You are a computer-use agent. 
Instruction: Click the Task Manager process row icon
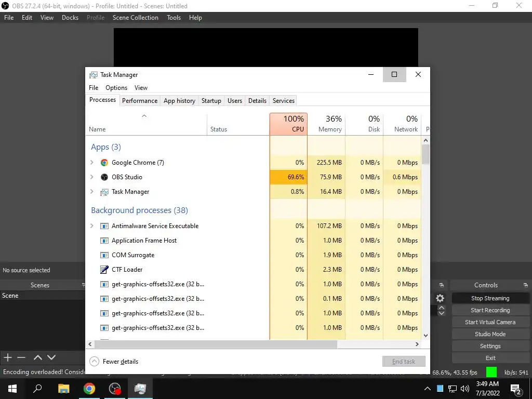tap(104, 192)
